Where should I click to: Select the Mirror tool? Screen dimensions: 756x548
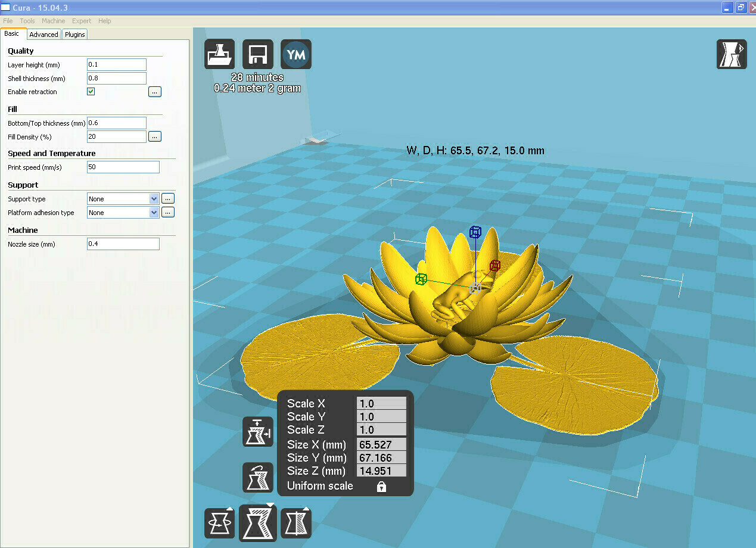tap(295, 522)
